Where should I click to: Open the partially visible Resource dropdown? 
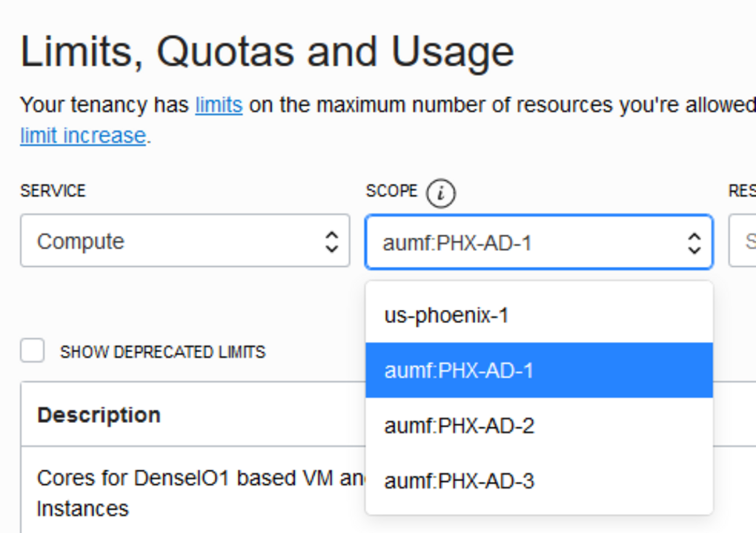pos(743,241)
